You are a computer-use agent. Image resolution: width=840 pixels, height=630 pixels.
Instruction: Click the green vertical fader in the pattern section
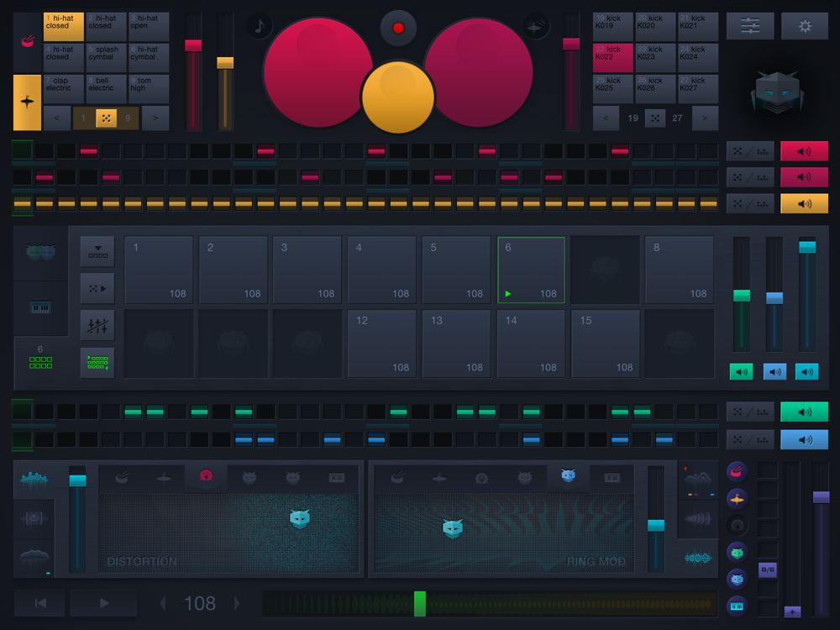point(742,294)
